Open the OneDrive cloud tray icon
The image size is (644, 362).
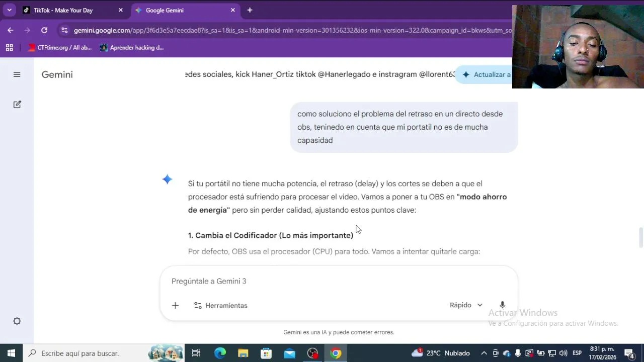(507, 353)
